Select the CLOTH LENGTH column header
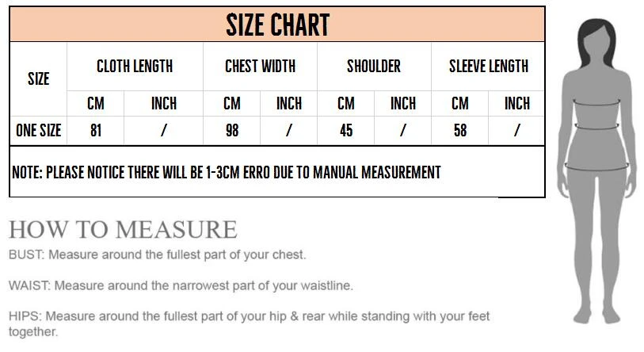Screen dimensions: 644x352 click(x=135, y=67)
